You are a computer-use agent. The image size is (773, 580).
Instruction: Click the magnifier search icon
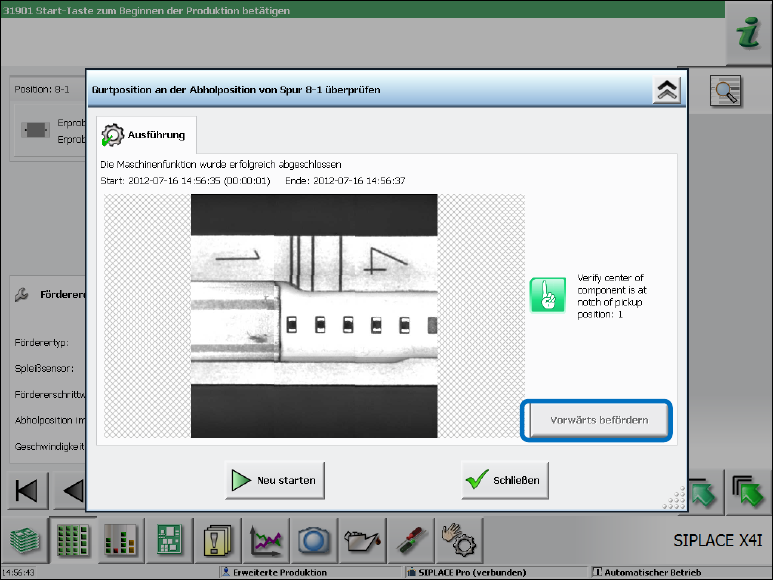click(724, 92)
